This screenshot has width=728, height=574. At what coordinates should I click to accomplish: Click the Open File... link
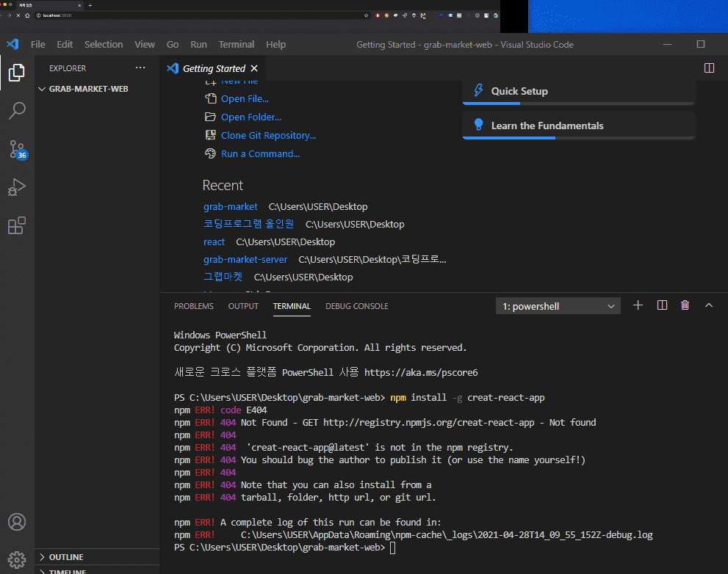245,98
